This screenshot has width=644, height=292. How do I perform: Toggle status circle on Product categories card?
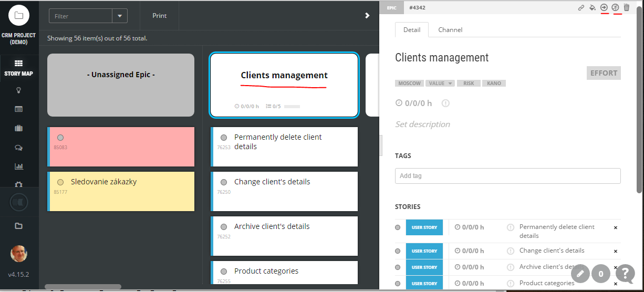click(224, 272)
